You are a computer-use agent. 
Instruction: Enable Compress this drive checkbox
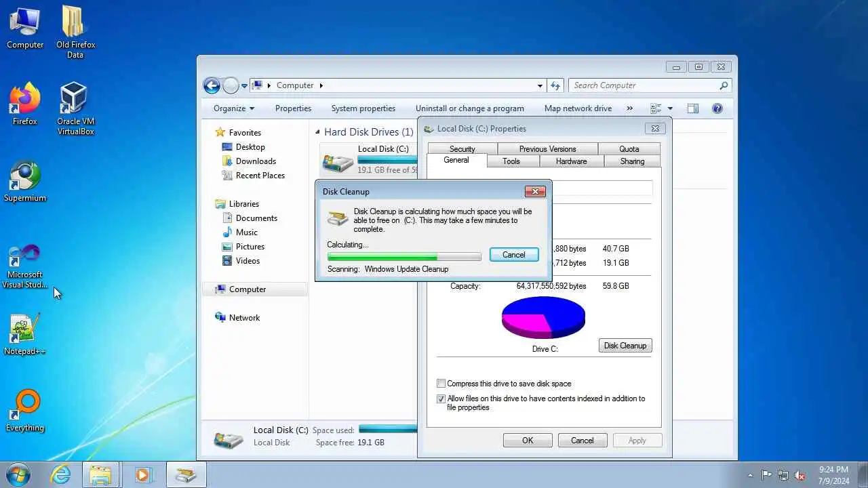(x=441, y=384)
